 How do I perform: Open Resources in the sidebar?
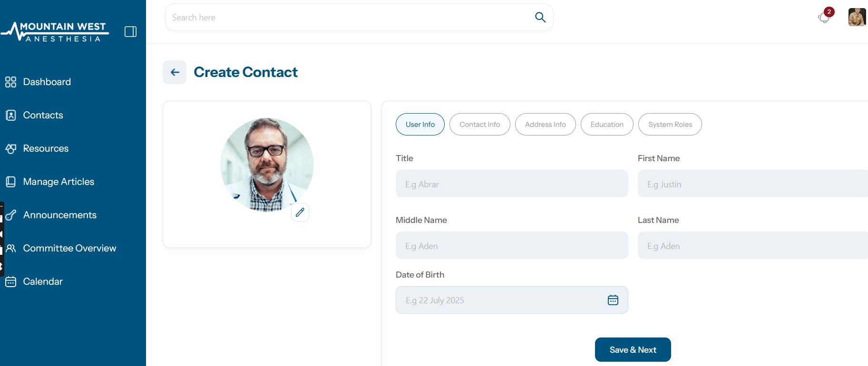pos(46,148)
